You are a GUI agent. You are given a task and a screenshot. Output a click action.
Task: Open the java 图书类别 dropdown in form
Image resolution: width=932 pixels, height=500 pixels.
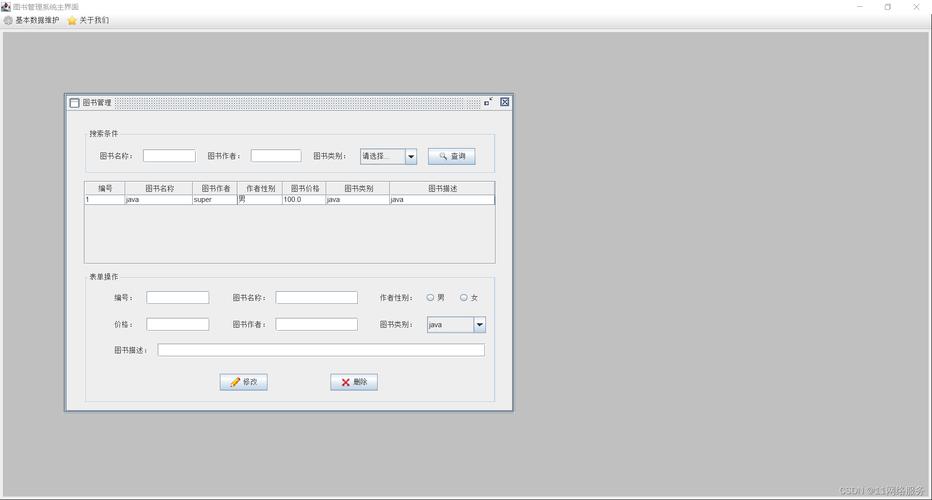coord(479,324)
